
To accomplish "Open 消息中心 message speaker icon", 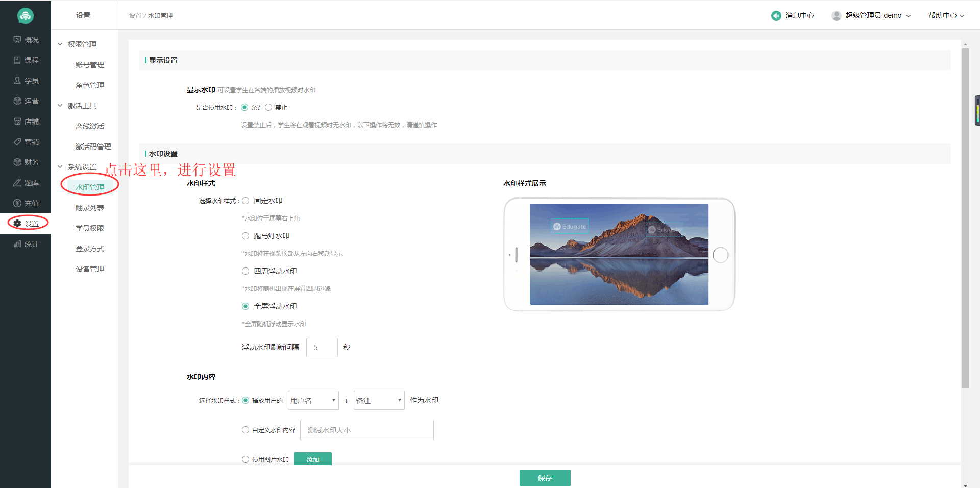I will coord(776,16).
